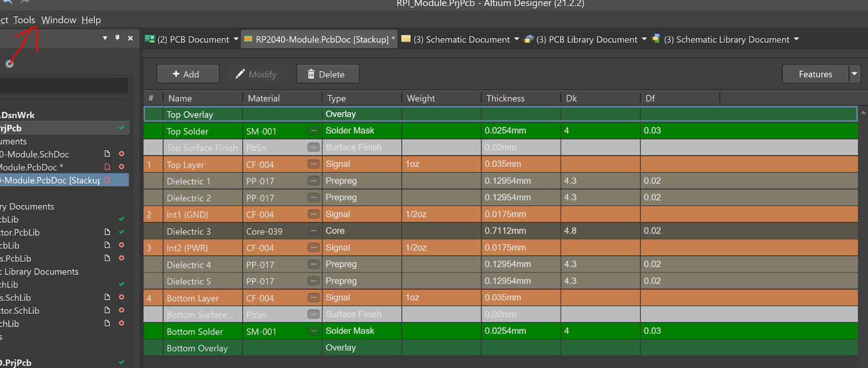The image size is (868, 368).
Task: Pin the Projects panel with pushpin icon
Action: click(x=117, y=38)
